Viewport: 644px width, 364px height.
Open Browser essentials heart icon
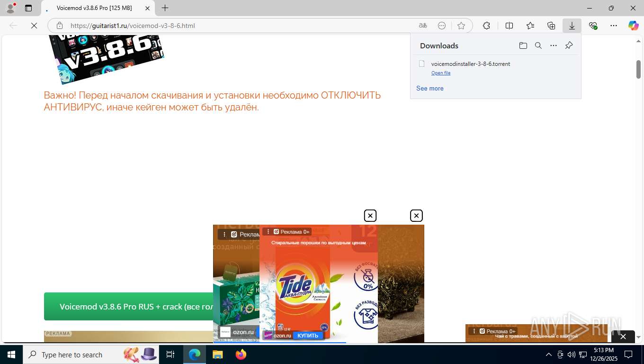[593, 26]
